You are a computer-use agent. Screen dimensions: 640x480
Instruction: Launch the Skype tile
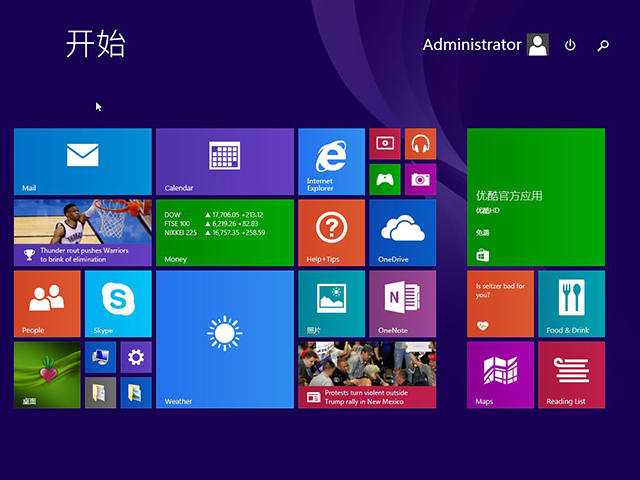(118, 304)
